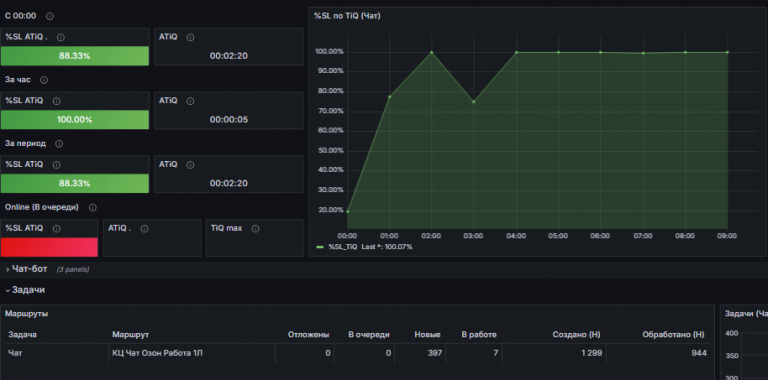Click info icon beside "С 00:00" heading
This screenshot has width=768, height=380.
point(49,16)
